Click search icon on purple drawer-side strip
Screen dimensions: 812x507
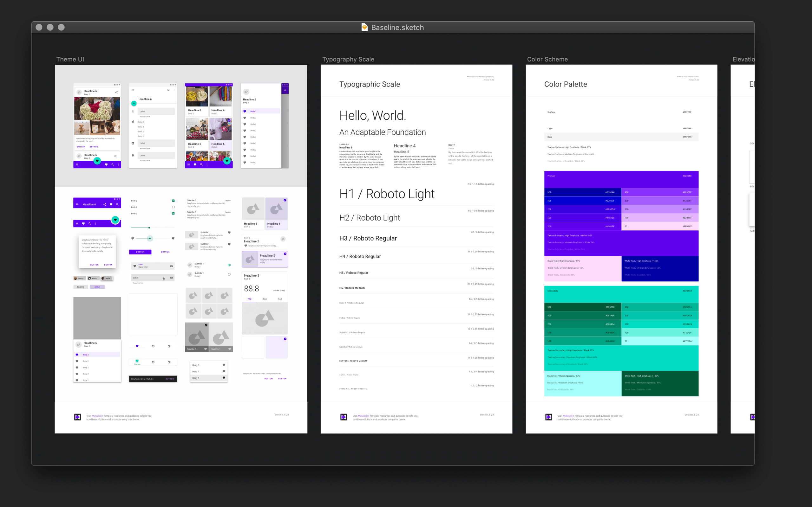click(x=285, y=90)
